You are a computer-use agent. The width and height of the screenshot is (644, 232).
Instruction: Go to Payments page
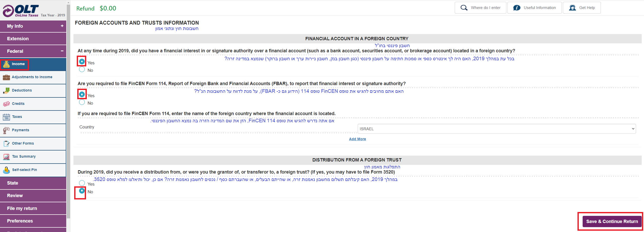33,130
